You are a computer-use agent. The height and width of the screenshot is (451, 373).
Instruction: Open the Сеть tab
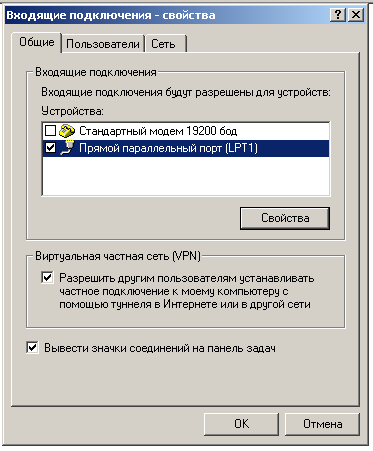(x=165, y=44)
